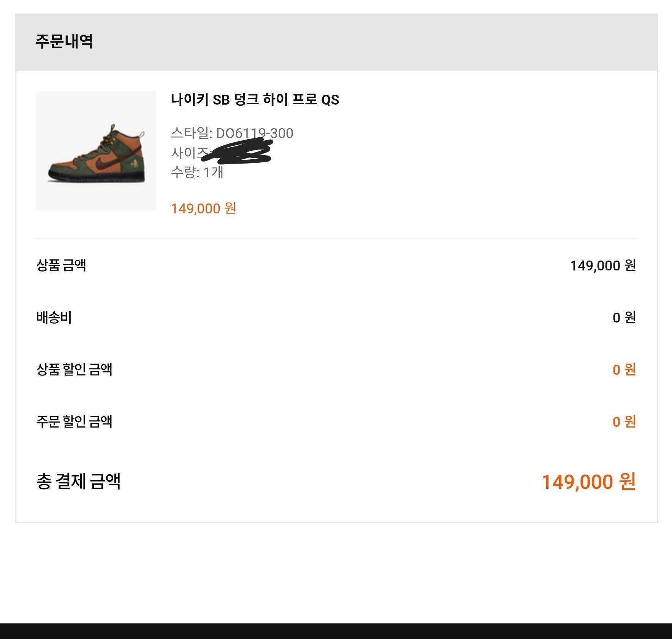
Task: Click the orange 149,000 원 price under product
Action: 203,208
